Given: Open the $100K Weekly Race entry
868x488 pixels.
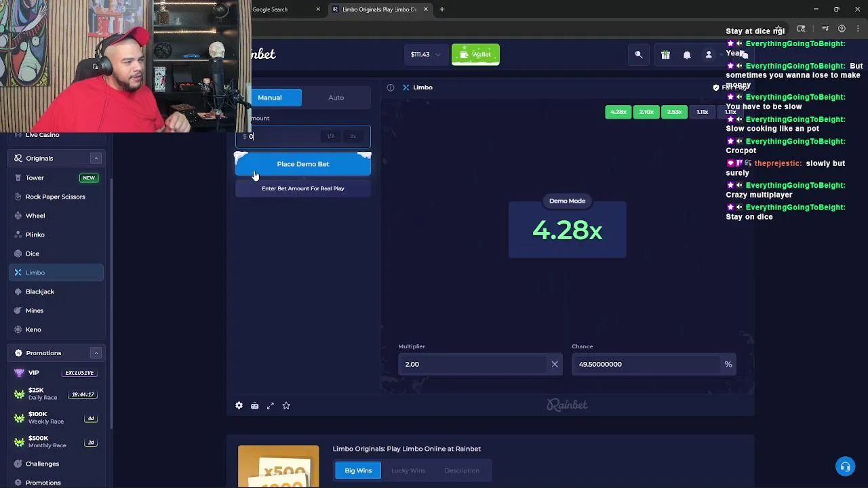Looking at the screenshot, I should coord(56,418).
